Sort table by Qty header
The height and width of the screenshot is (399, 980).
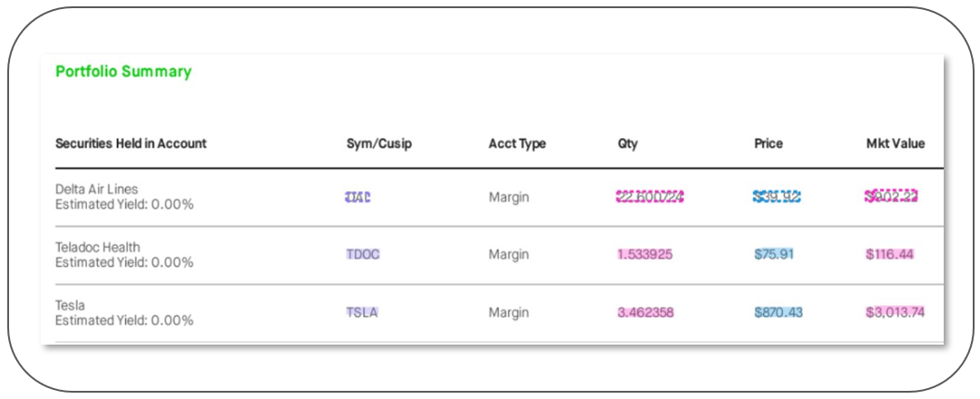pyautogui.click(x=628, y=143)
